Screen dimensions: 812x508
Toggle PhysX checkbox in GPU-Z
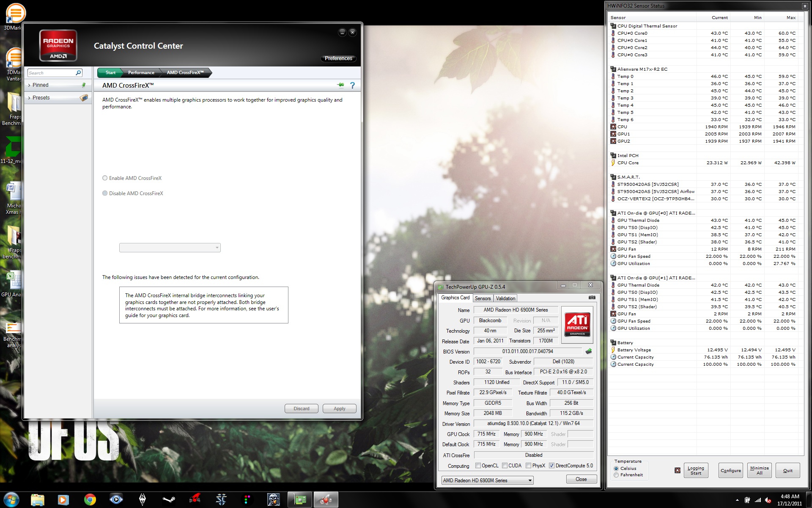529,466
